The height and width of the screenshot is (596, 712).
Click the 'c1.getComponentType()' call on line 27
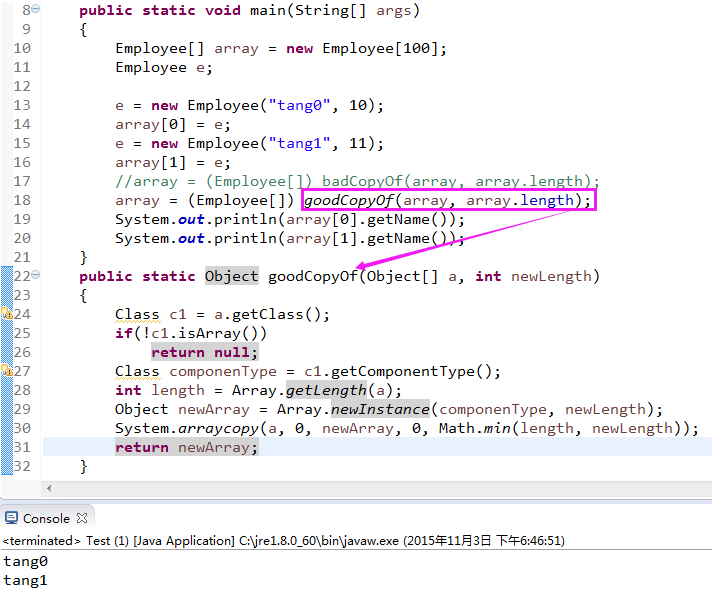pos(398,371)
